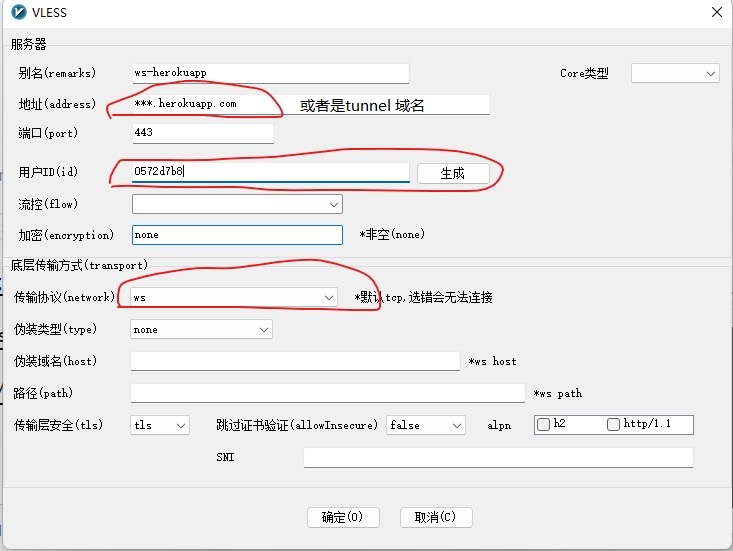The height and width of the screenshot is (551, 733).
Task: Expand the 流控(flow) dropdown
Action: (x=237, y=204)
